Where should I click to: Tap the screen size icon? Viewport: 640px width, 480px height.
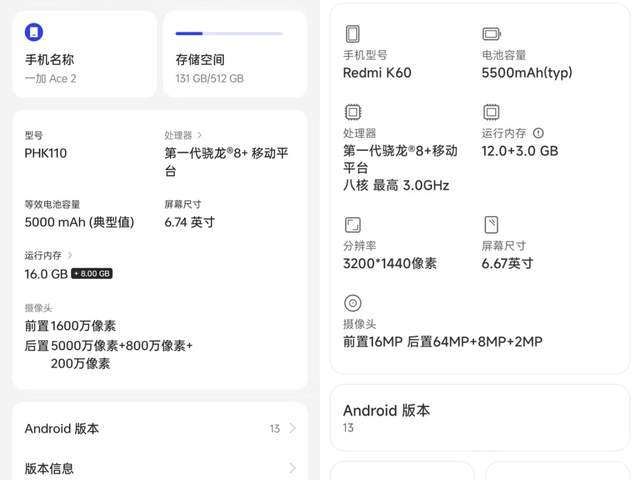pos(491,225)
